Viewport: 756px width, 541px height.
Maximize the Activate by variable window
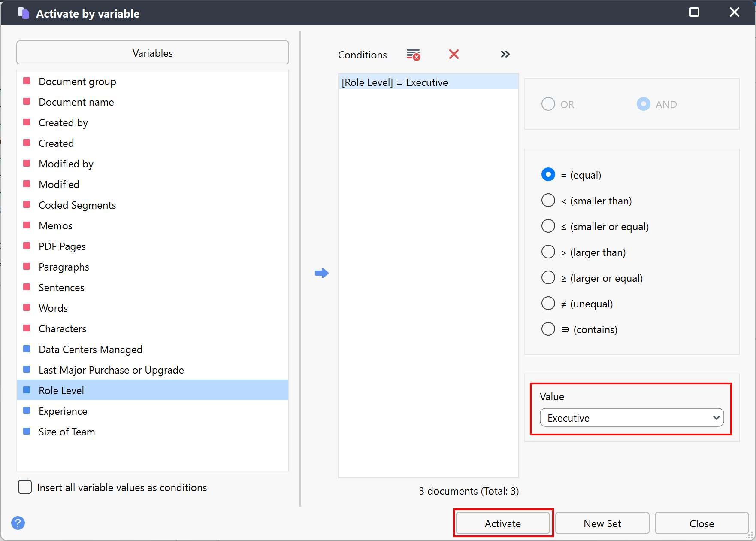(694, 12)
